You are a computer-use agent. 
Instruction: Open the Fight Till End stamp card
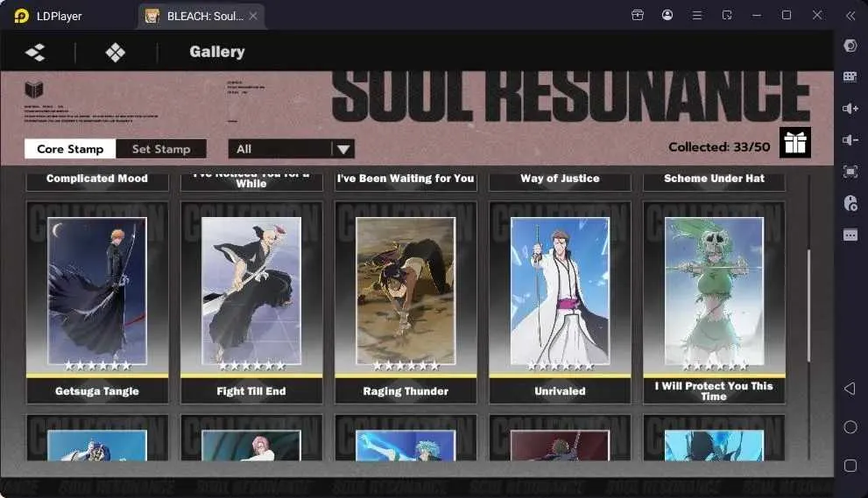click(x=251, y=303)
